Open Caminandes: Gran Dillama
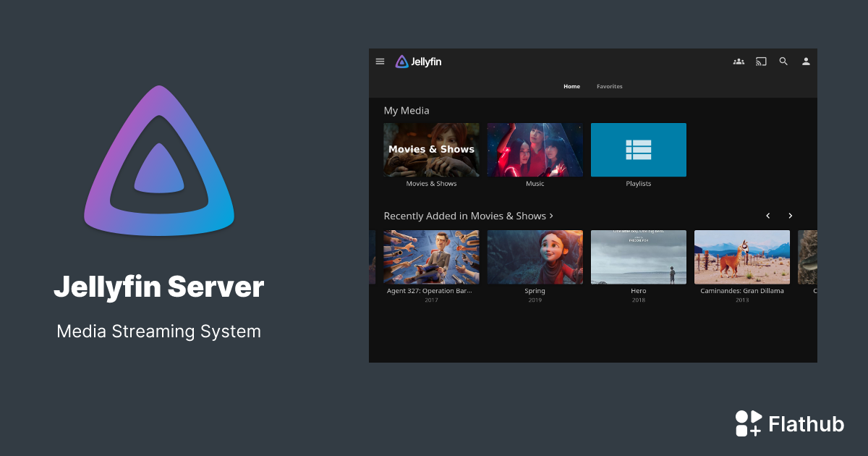868x456 pixels. point(741,257)
